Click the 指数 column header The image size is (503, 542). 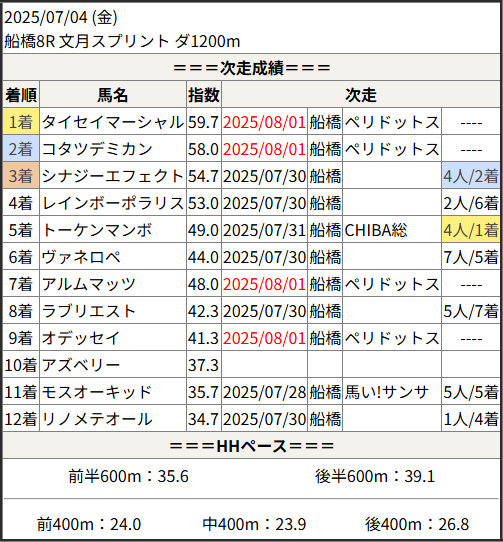[x=204, y=94]
